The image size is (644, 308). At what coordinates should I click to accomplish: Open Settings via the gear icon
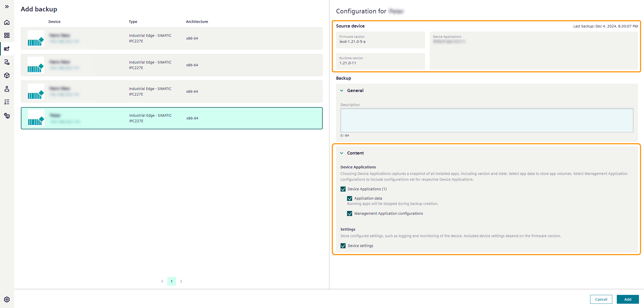click(7, 299)
